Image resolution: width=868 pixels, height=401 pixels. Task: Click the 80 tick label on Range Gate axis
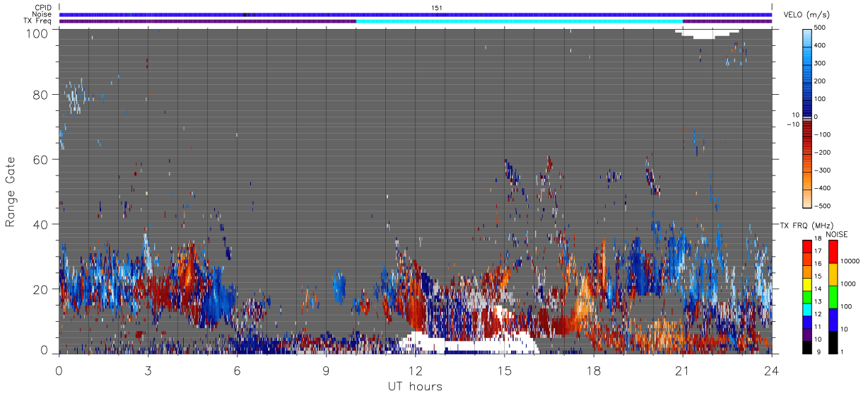(x=40, y=94)
